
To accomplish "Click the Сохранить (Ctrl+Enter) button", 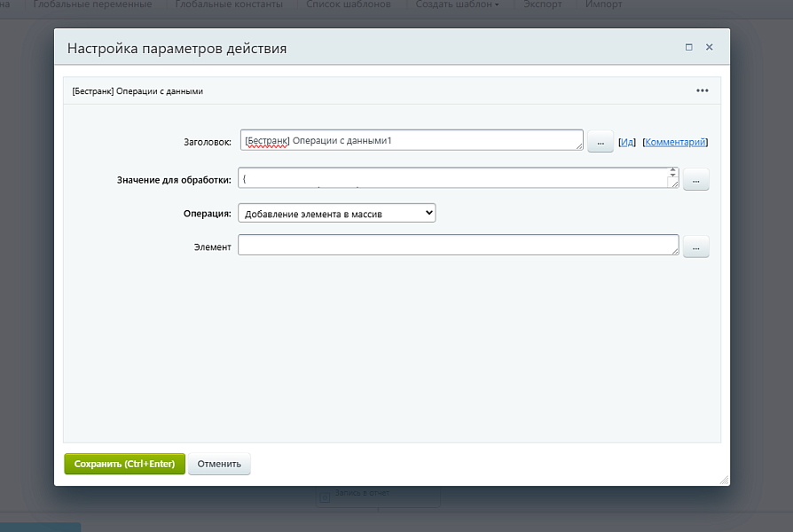I will pyautogui.click(x=124, y=464).
